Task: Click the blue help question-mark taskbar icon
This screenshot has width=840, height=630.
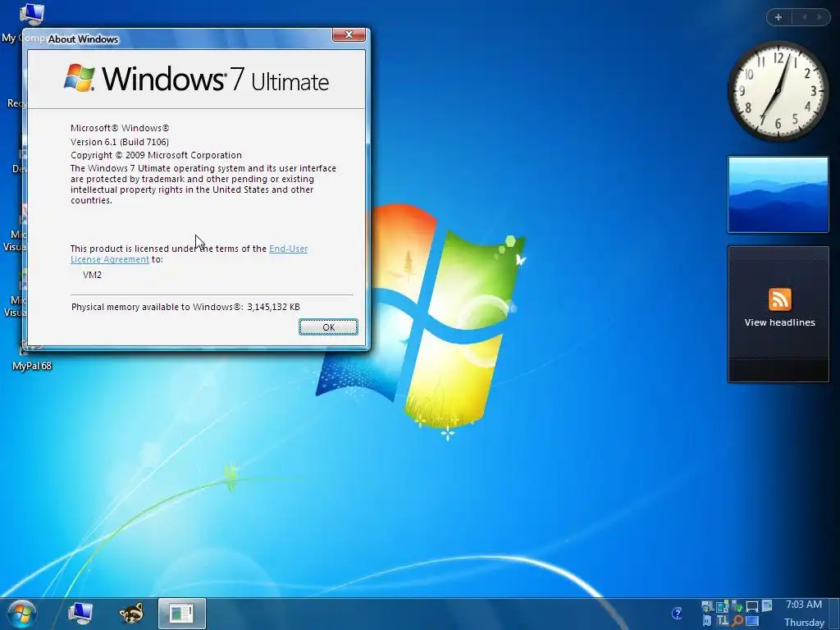Action: click(677, 614)
